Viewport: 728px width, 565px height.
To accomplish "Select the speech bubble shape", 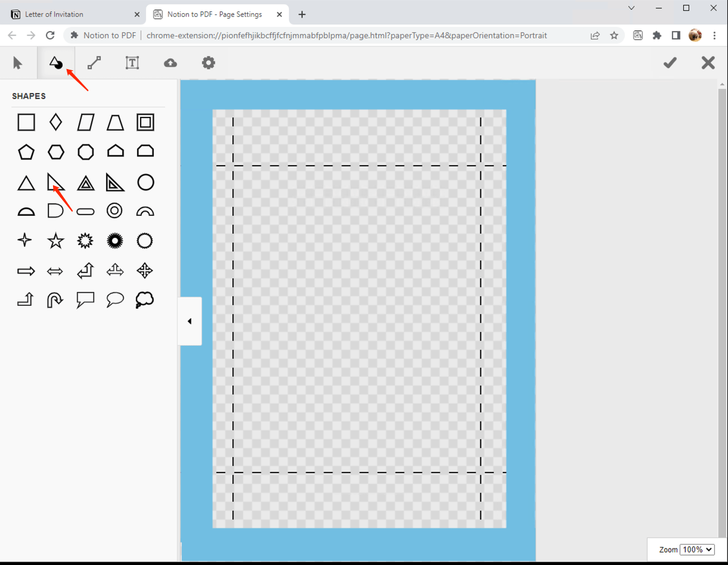I will pyautogui.click(x=115, y=300).
